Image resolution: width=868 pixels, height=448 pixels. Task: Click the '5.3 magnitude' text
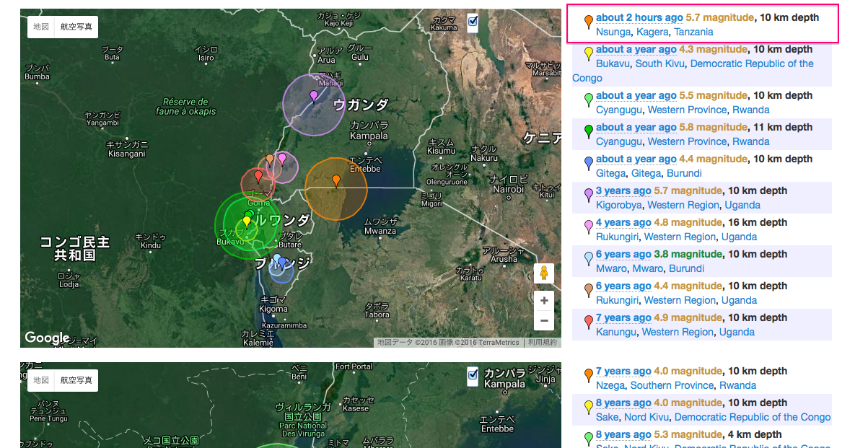coord(688,434)
